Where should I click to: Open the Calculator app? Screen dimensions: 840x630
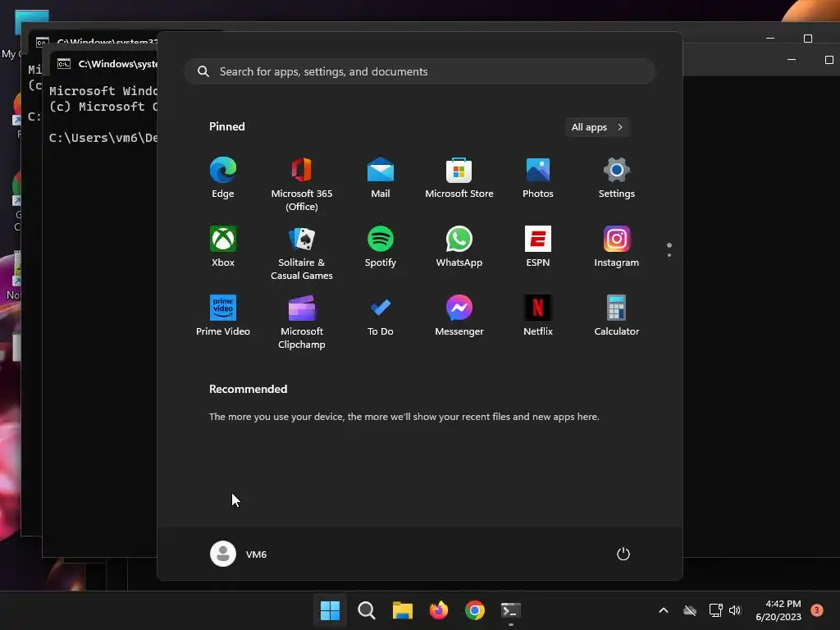click(x=617, y=316)
